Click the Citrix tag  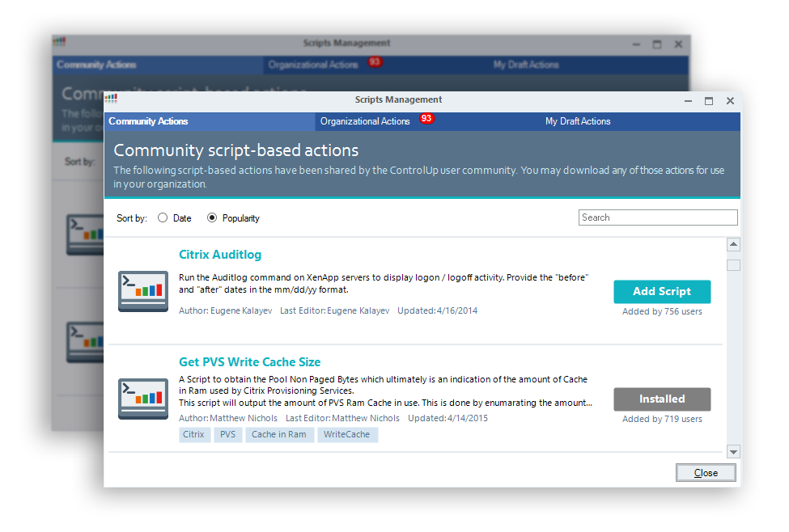coord(193,434)
